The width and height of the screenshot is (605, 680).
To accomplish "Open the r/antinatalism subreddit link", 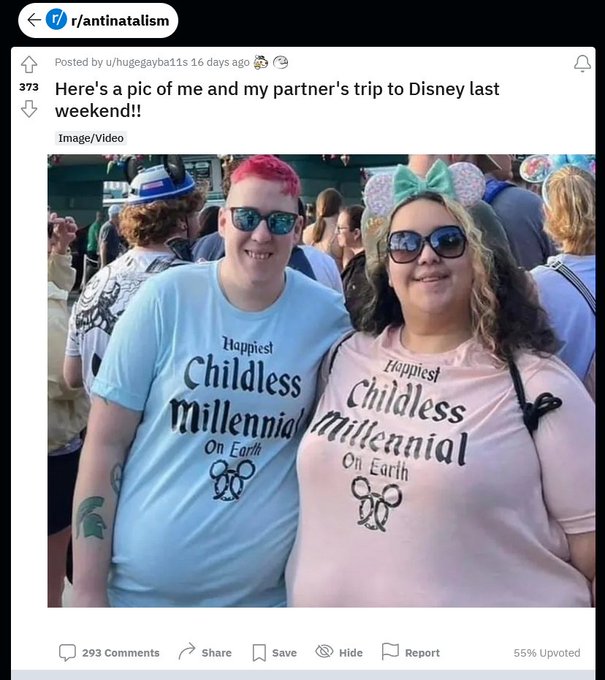I will click(120, 20).
